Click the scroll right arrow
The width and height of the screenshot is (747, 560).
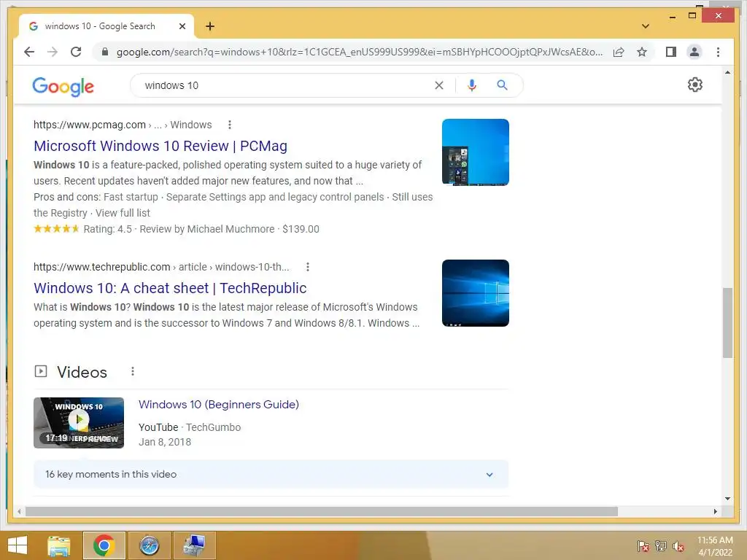pos(715,511)
